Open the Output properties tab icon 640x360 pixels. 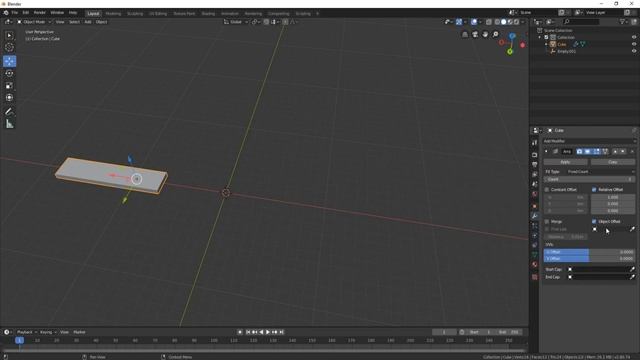535,164
